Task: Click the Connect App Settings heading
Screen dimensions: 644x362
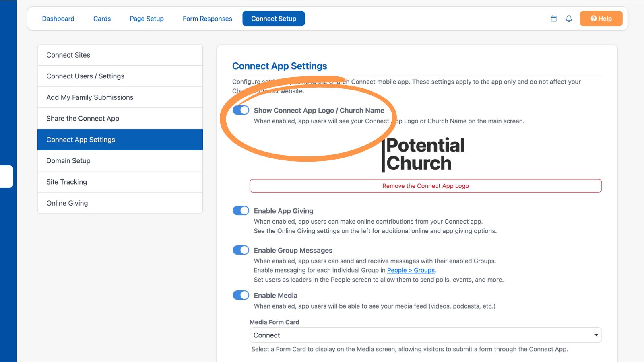Action: pos(280,66)
